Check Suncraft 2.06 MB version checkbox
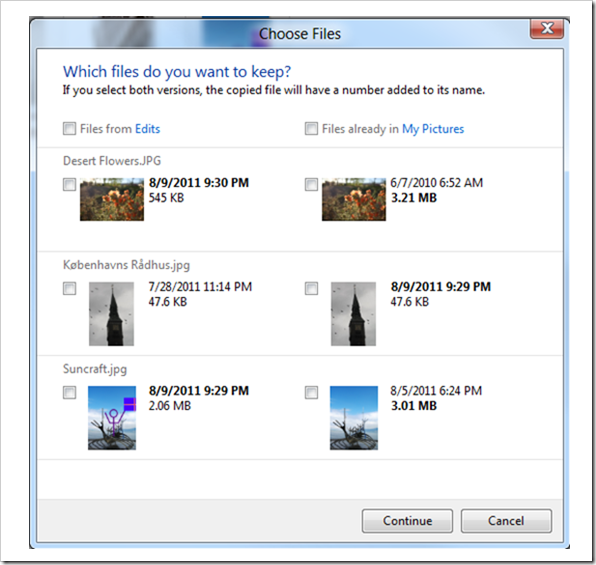 tap(69, 392)
